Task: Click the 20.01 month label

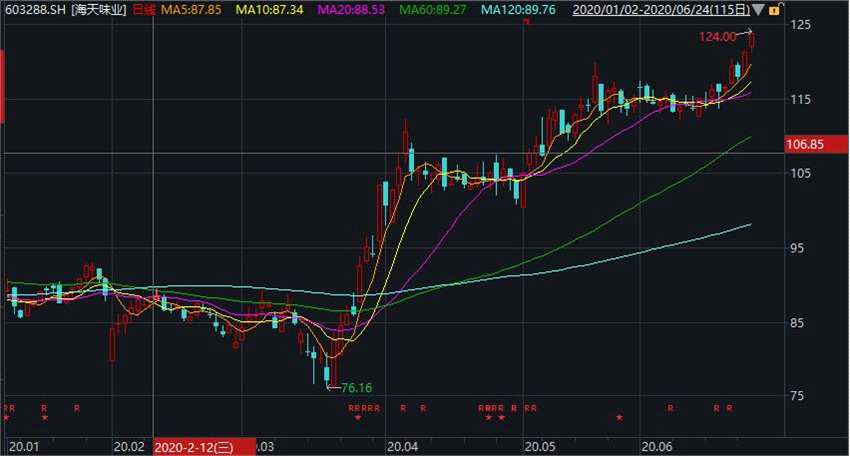Action: [24, 447]
